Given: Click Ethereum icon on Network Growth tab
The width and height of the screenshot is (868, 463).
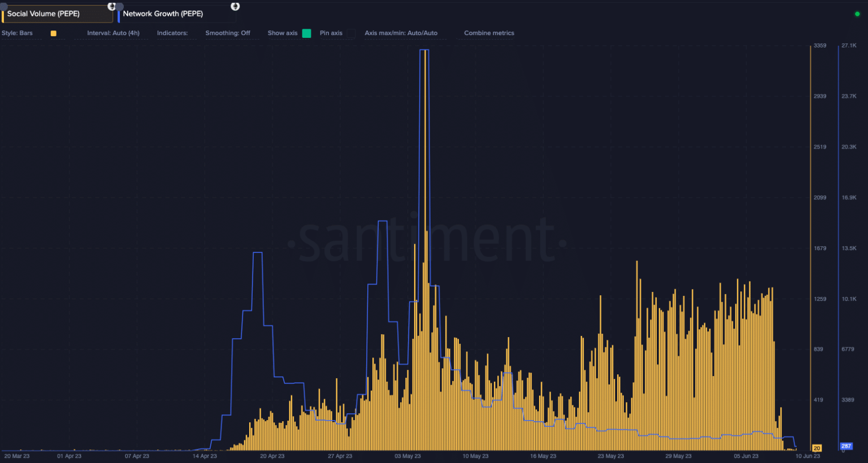Looking at the screenshot, I should click(235, 6).
